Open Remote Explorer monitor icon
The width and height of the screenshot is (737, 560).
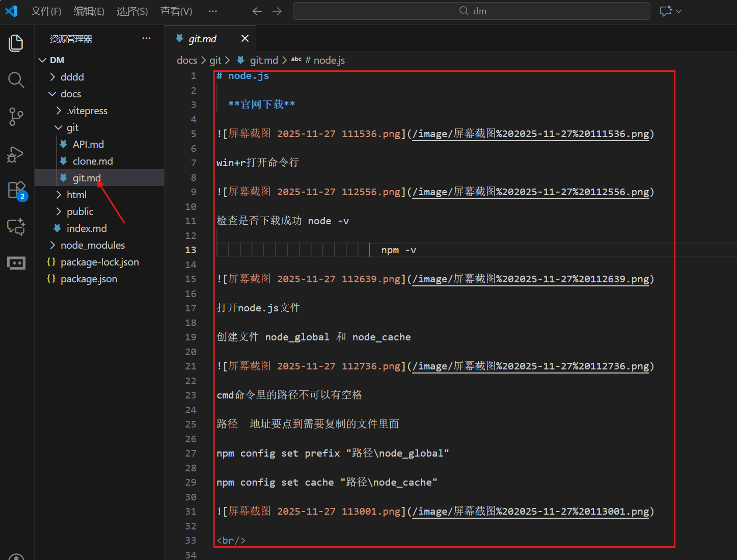tap(16, 263)
